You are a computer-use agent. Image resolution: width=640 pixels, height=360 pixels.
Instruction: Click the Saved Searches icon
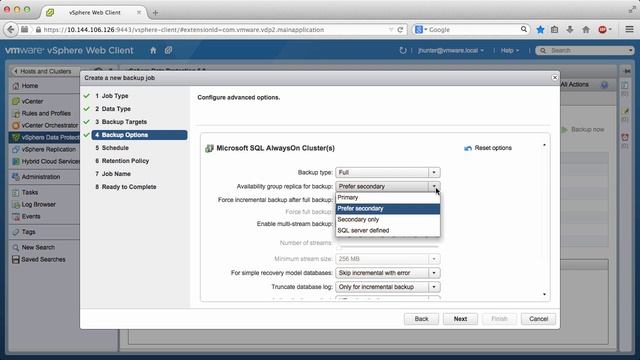pos(16,260)
